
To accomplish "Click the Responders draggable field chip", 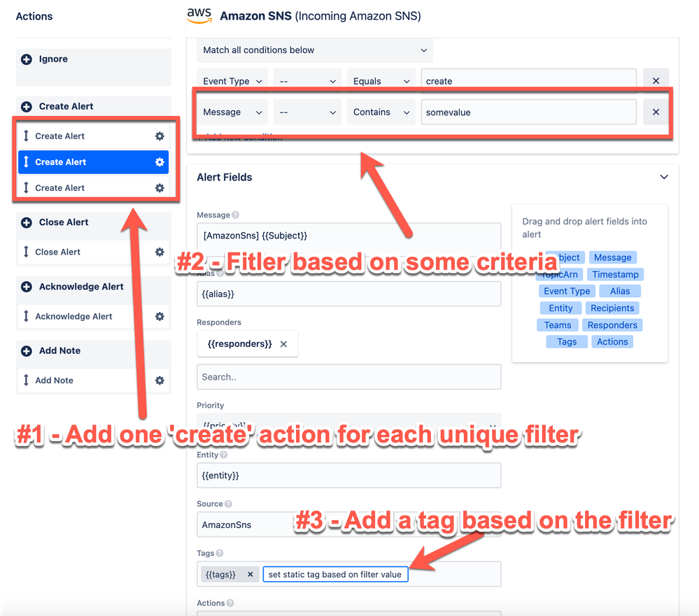I will point(612,325).
